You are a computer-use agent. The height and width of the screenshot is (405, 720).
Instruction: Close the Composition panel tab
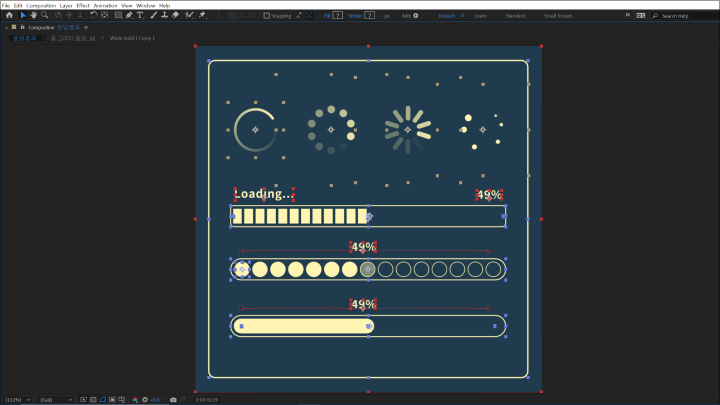tap(6, 28)
